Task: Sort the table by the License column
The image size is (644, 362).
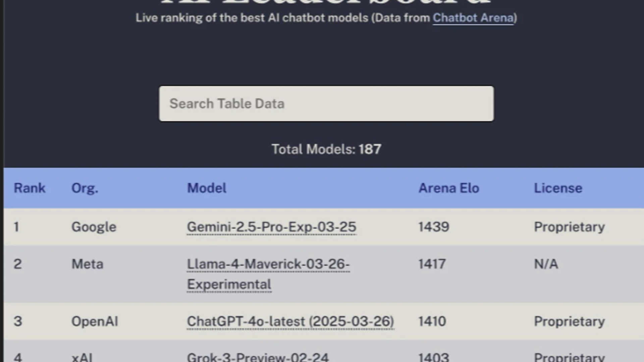Action: click(x=558, y=188)
